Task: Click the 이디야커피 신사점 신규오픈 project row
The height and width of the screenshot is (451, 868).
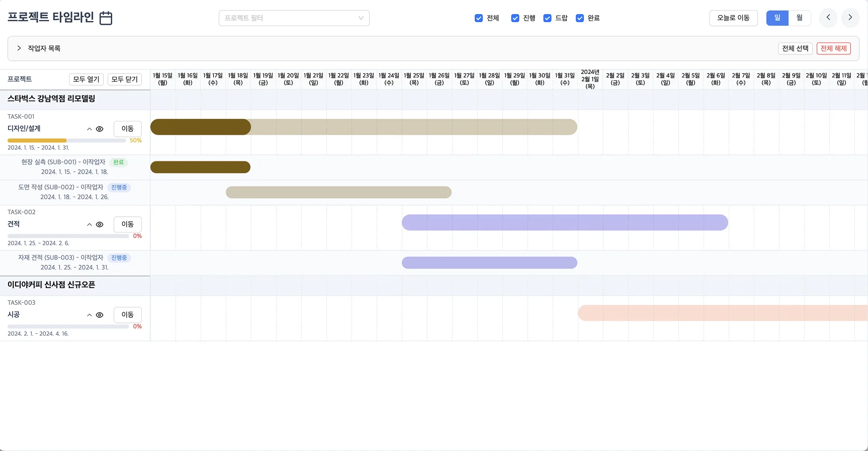Action: pos(75,285)
